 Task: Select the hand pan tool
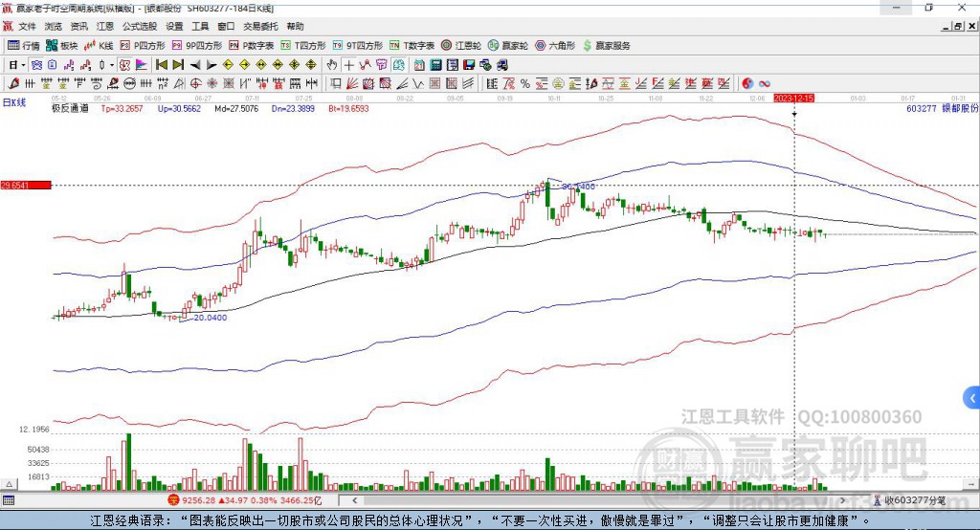(x=332, y=65)
